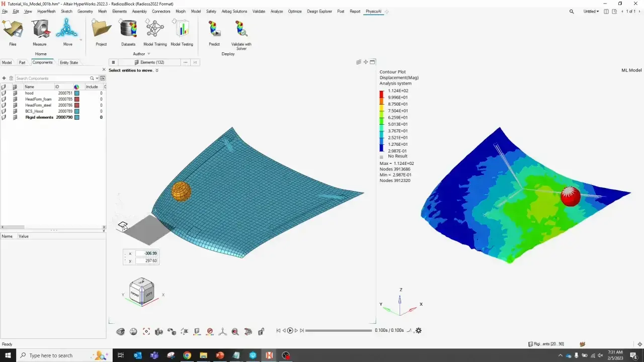Screen dimensions: 644x362
Task: Click the HeadForm_steel color swatch
Action: (77, 105)
